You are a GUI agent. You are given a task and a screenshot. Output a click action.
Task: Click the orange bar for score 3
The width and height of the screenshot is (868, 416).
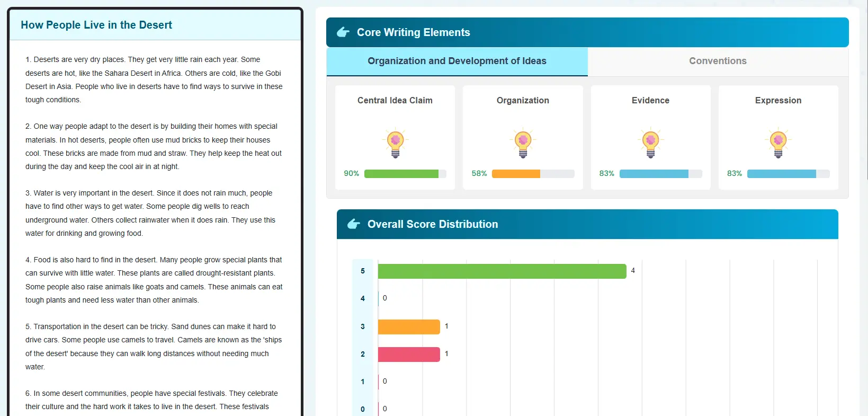tap(409, 327)
